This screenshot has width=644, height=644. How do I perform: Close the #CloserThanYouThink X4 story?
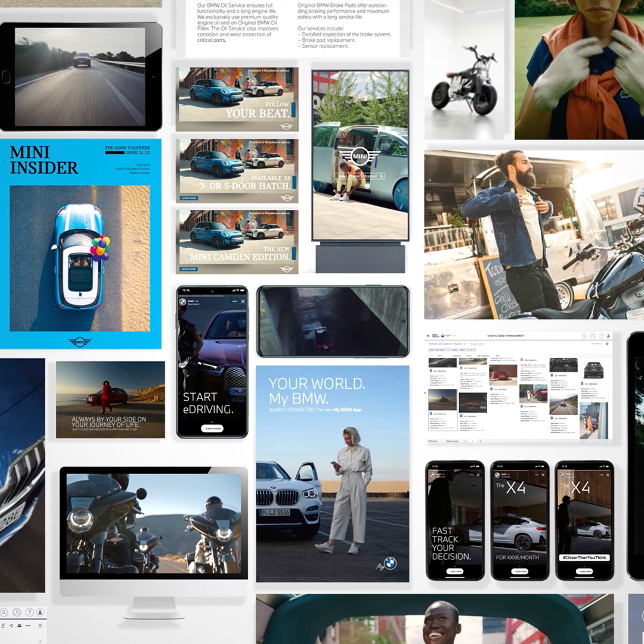[608, 475]
